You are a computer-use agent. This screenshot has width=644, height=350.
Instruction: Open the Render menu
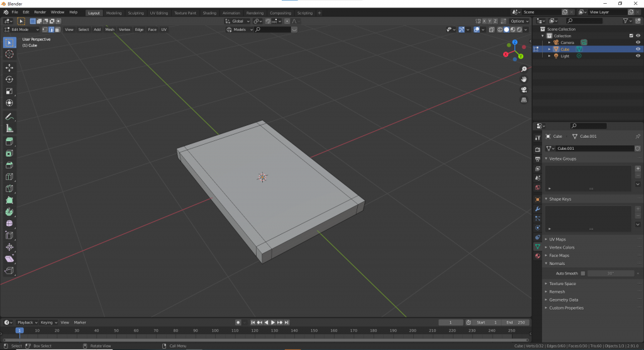[40, 13]
